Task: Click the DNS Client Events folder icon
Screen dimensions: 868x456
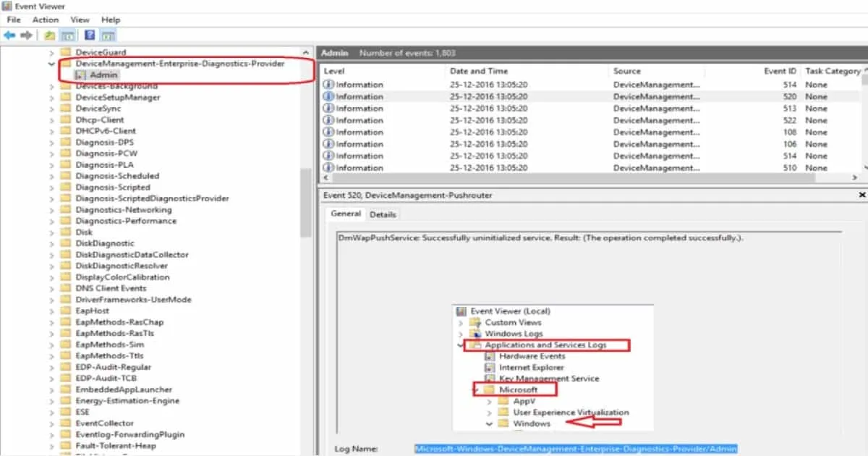Action: (65, 288)
